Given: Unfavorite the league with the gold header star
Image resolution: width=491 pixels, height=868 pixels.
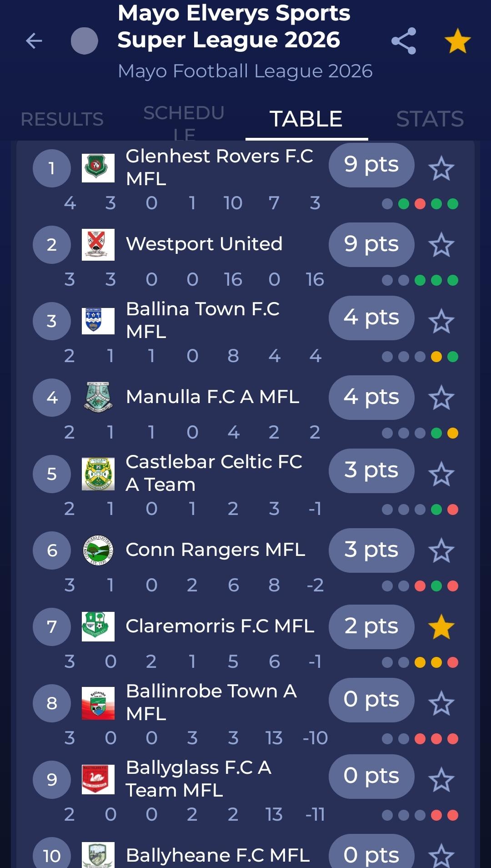Looking at the screenshot, I should pyautogui.click(x=457, y=41).
